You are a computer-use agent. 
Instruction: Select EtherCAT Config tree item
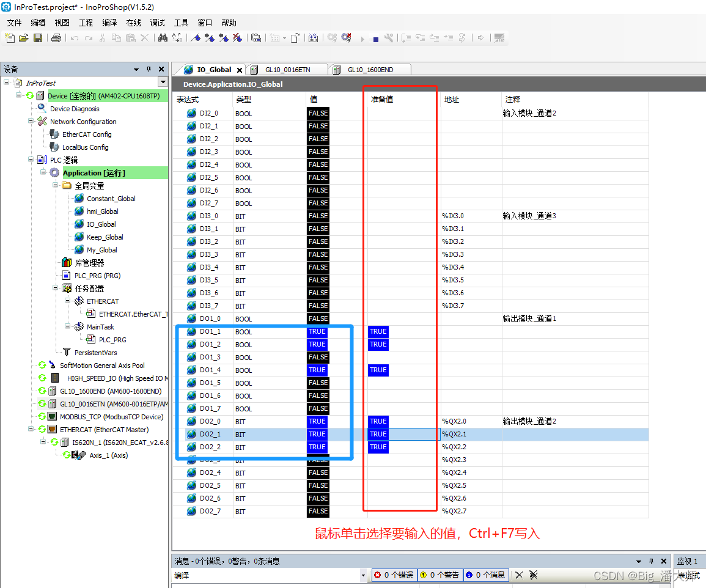point(87,134)
